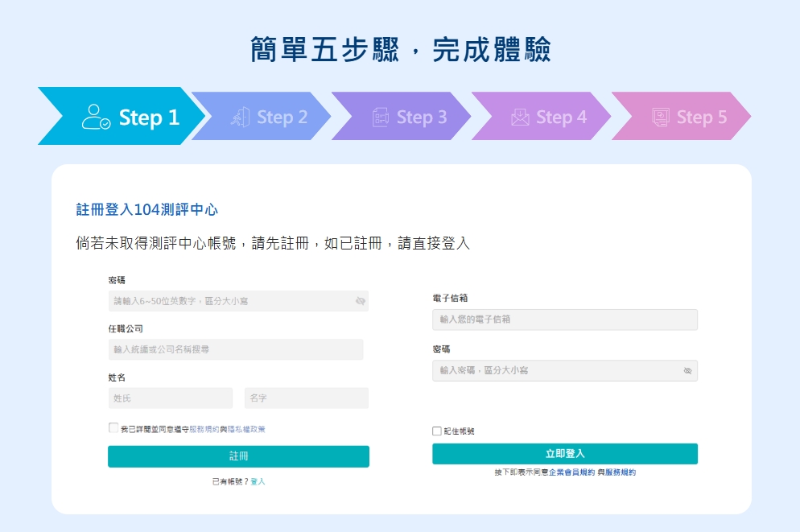This screenshot has height=532, width=800.
Task: Click the 名字 input field
Action: tap(306, 398)
